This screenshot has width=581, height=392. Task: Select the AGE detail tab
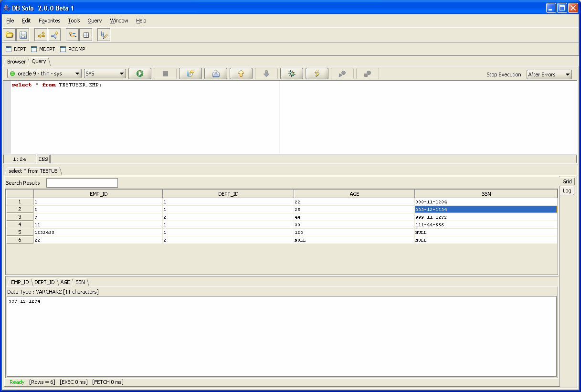pyautogui.click(x=65, y=282)
